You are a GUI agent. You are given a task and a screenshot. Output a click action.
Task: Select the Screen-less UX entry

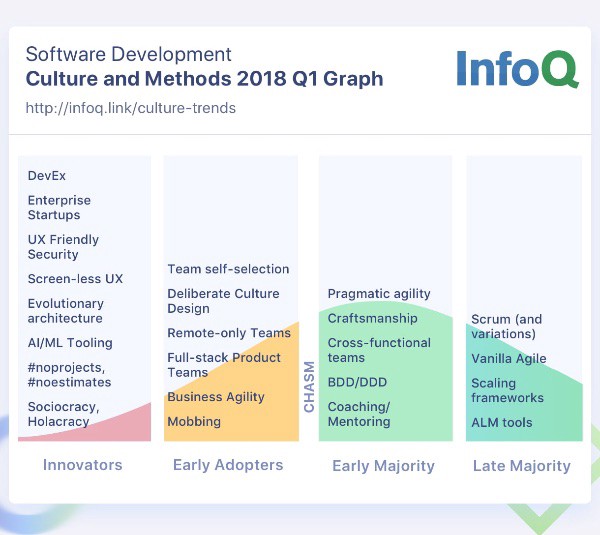(x=75, y=279)
